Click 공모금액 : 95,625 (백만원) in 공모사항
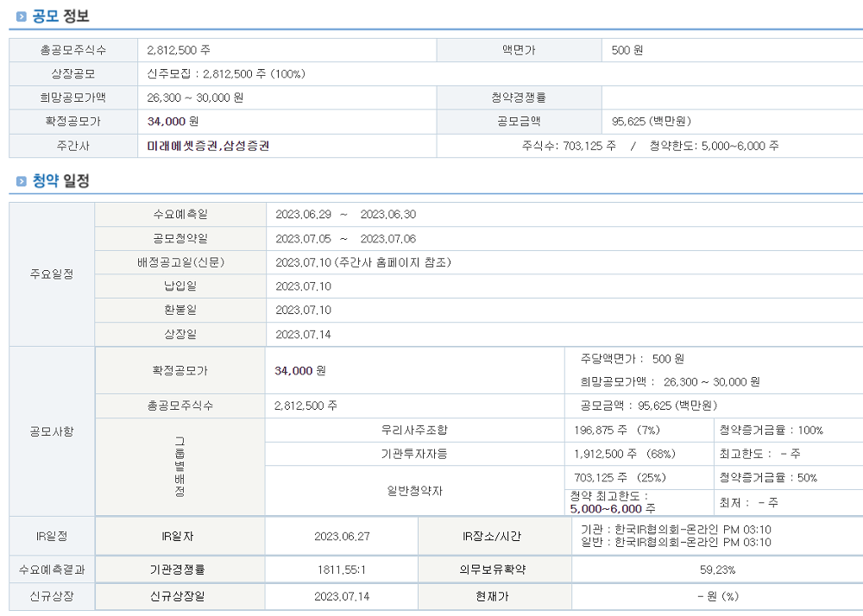This screenshot has width=863, height=616. (649, 405)
